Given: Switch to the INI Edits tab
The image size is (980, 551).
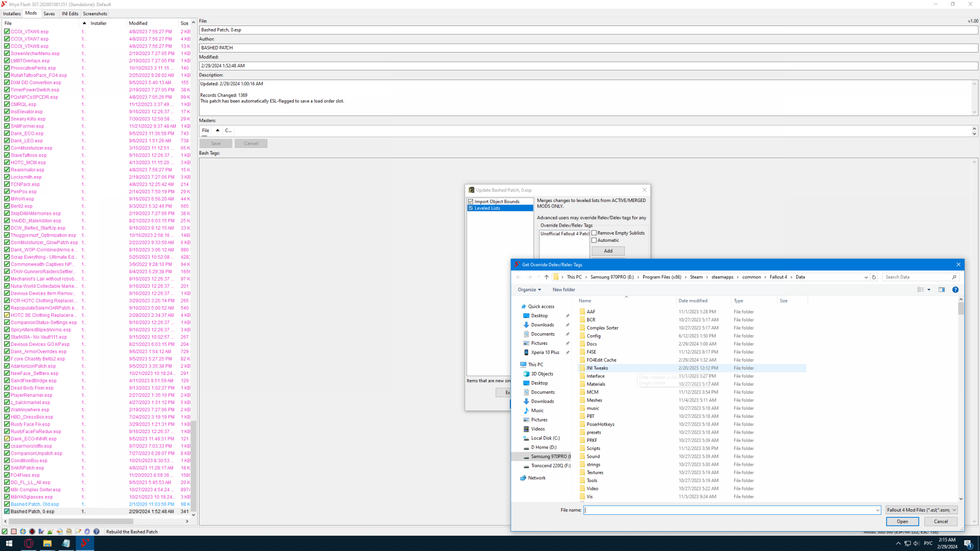Looking at the screenshot, I should [70, 14].
